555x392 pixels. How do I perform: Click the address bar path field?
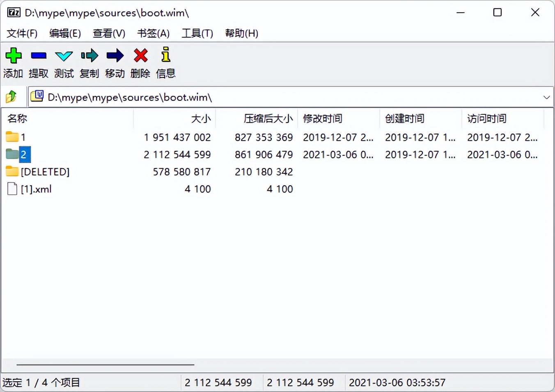(x=246, y=97)
